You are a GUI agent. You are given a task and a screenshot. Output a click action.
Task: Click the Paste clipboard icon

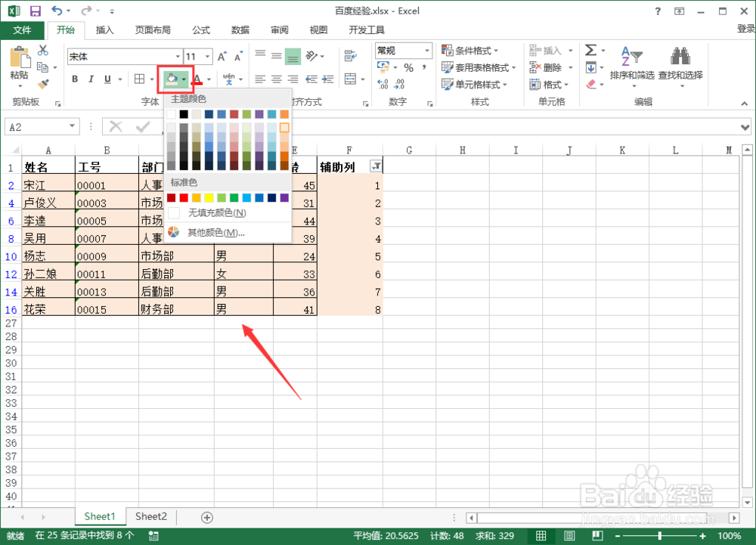(x=20, y=57)
